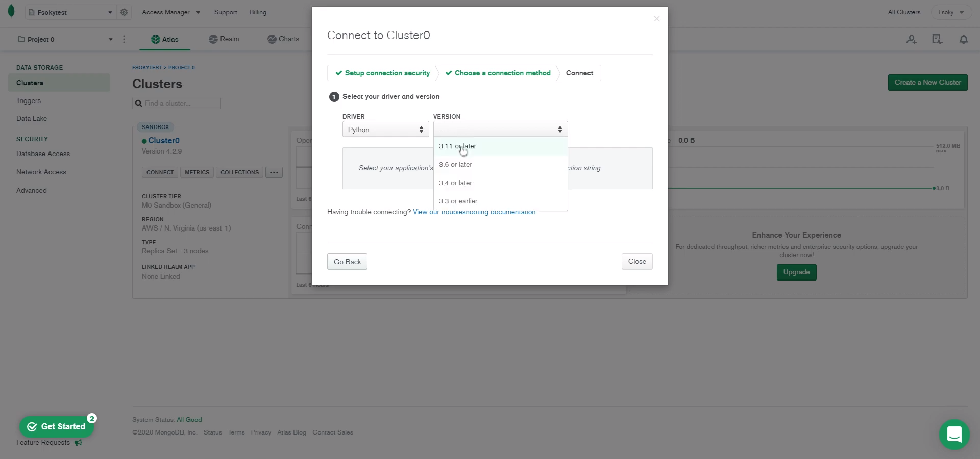
Task: Open Clusters in the sidebar
Action: click(x=59, y=83)
